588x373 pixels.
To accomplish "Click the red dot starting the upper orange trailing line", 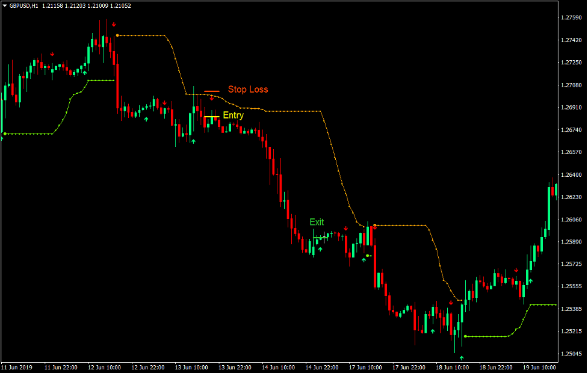I will [117, 34].
